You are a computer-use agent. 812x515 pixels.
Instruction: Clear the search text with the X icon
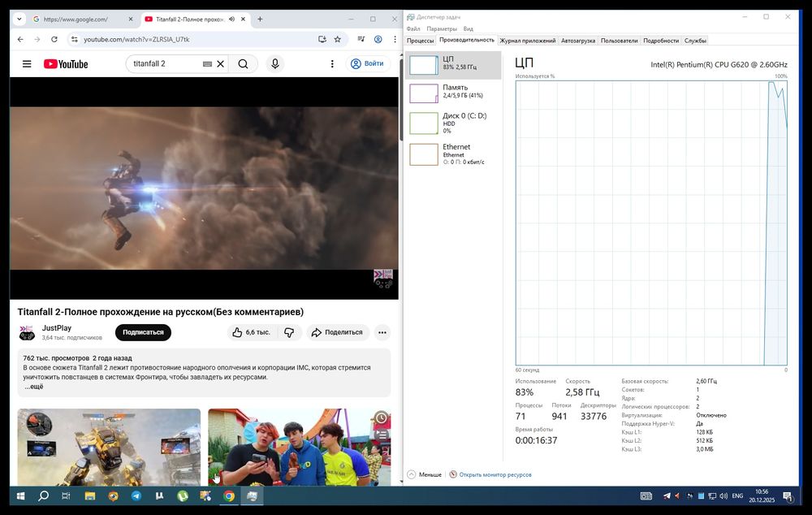[220, 64]
